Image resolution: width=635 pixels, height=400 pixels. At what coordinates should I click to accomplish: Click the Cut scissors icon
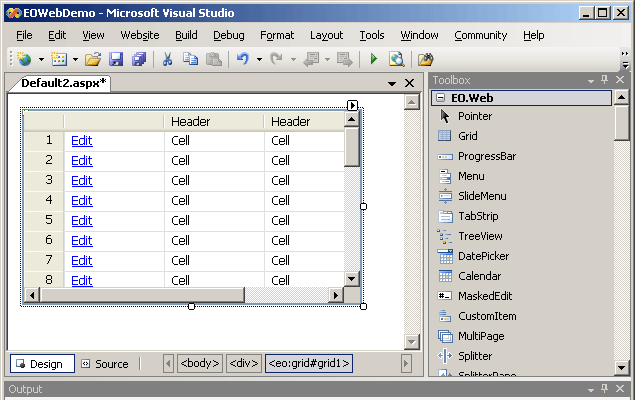click(167, 60)
